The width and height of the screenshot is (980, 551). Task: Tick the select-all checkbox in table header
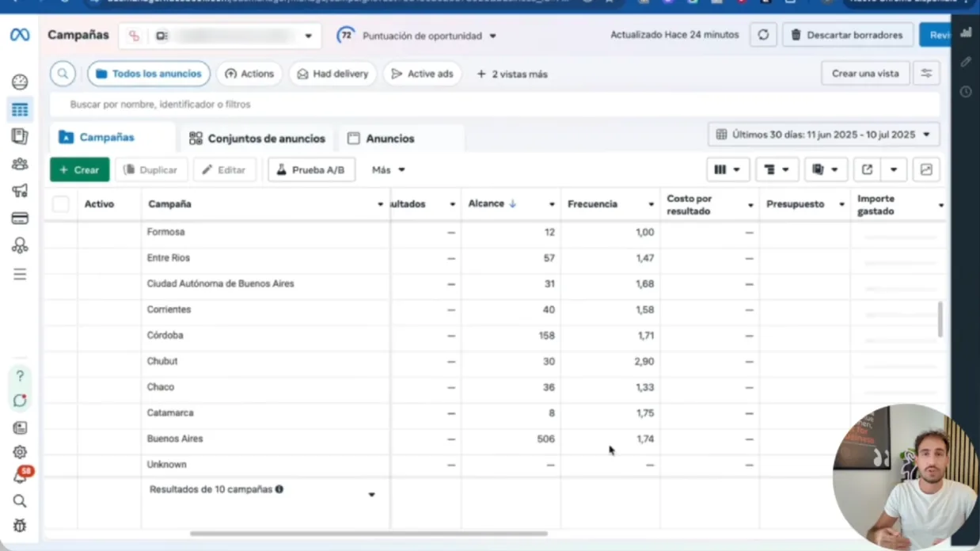[x=60, y=204]
